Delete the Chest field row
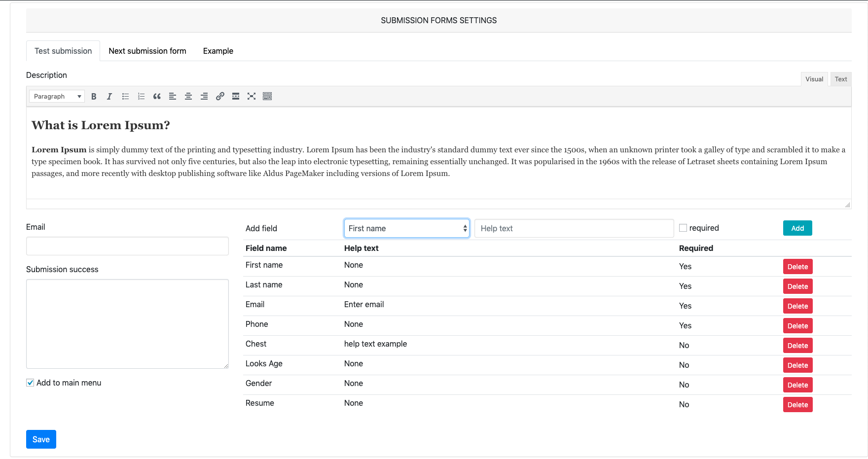The width and height of the screenshot is (868, 459). click(x=797, y=346)
